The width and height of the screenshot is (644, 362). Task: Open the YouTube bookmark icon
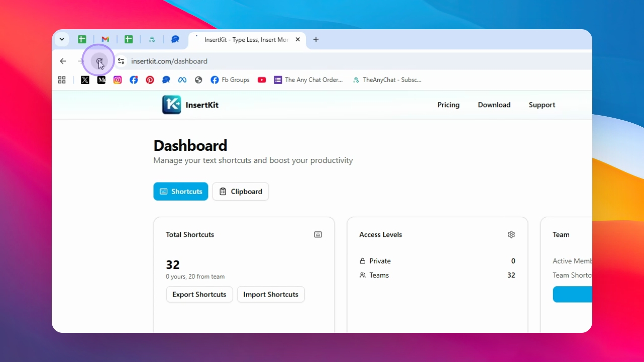tap(262, 80)
